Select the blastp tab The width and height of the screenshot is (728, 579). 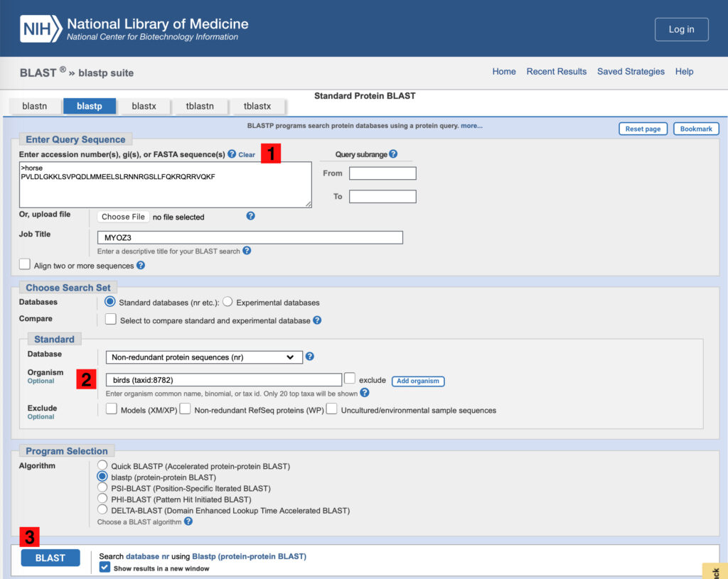89,107
